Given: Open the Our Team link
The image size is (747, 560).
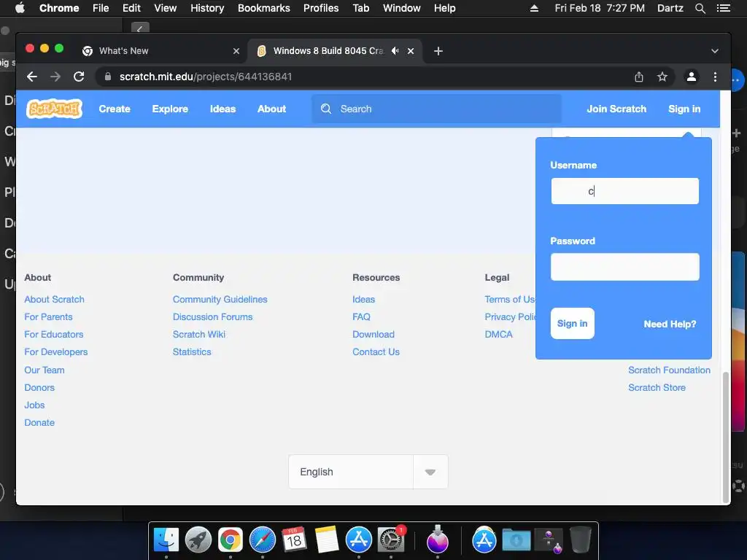Looking at the screenshot, I should 44,370.
